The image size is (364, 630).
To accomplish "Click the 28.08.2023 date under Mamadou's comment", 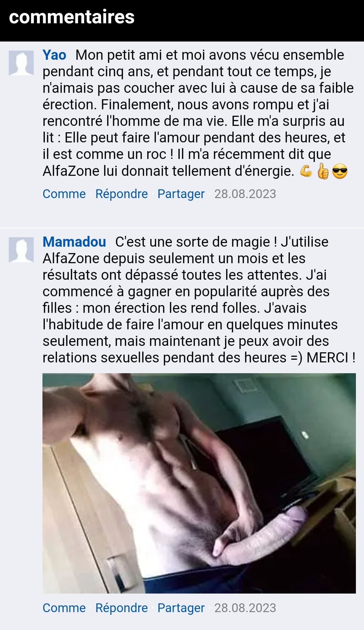I will click(245, 608).
